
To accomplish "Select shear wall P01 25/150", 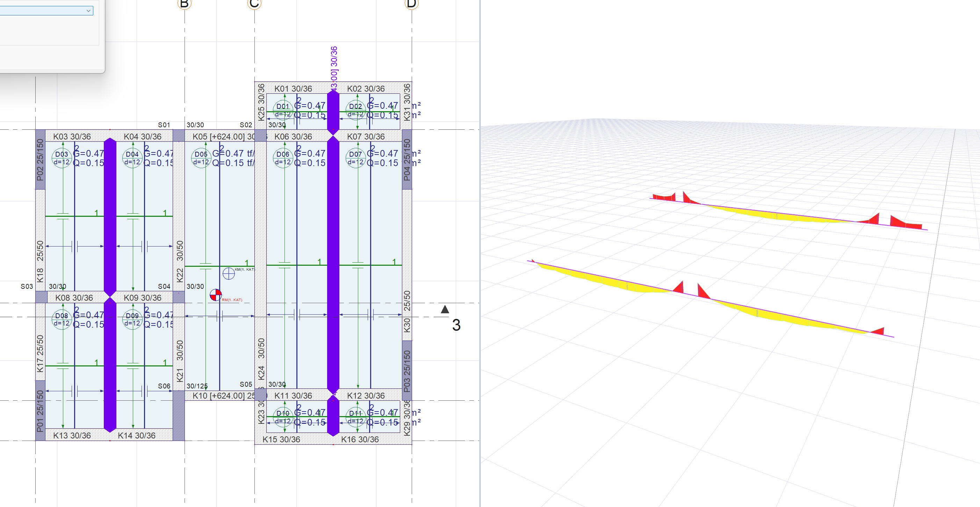I will 40,411.
